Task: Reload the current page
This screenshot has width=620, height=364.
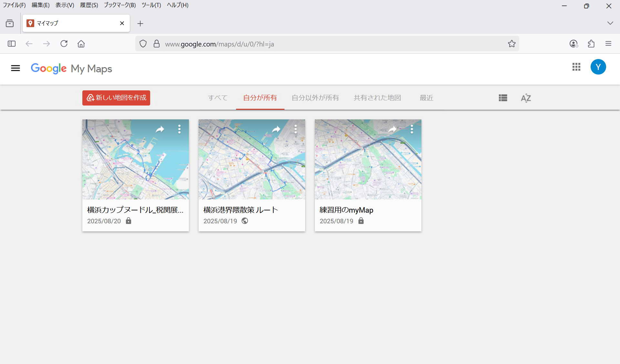Action: pyautogui.click(x=64, y=44)
